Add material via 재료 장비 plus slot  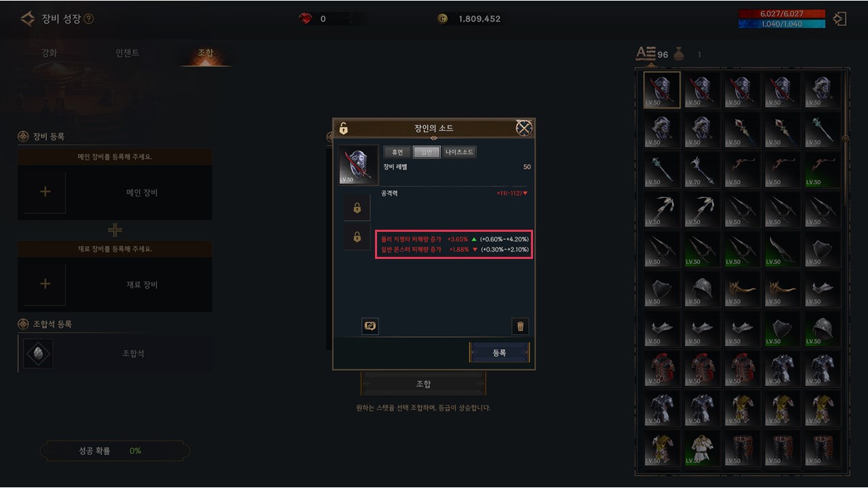(45, 284)
